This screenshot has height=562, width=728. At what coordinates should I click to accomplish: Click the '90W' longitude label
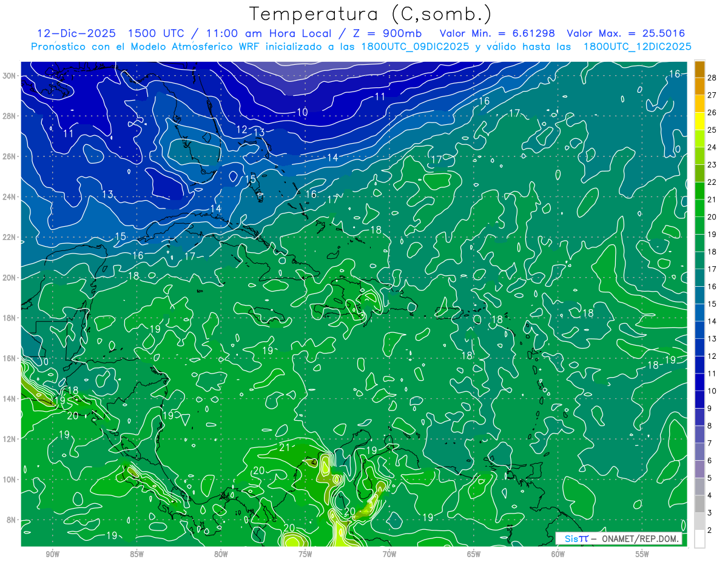(52, 555)
